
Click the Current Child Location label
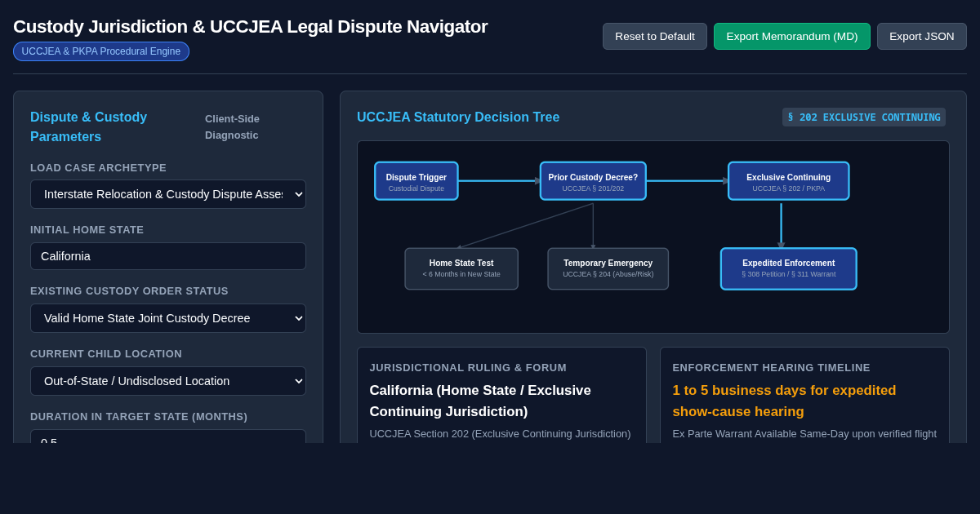click(106, 354)
